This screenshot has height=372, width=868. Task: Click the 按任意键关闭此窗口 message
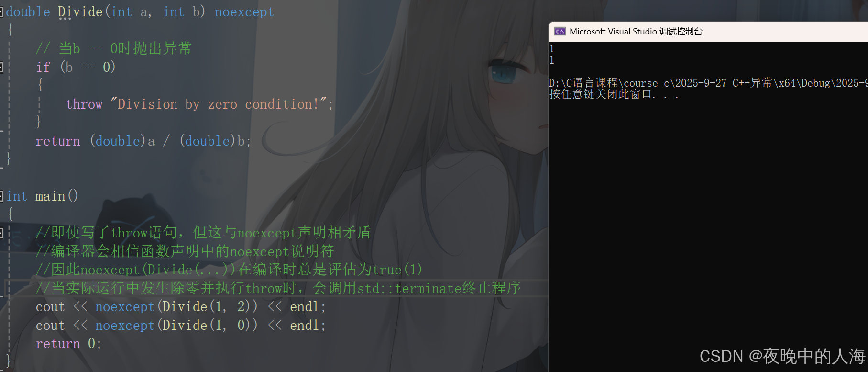point(614,94)
